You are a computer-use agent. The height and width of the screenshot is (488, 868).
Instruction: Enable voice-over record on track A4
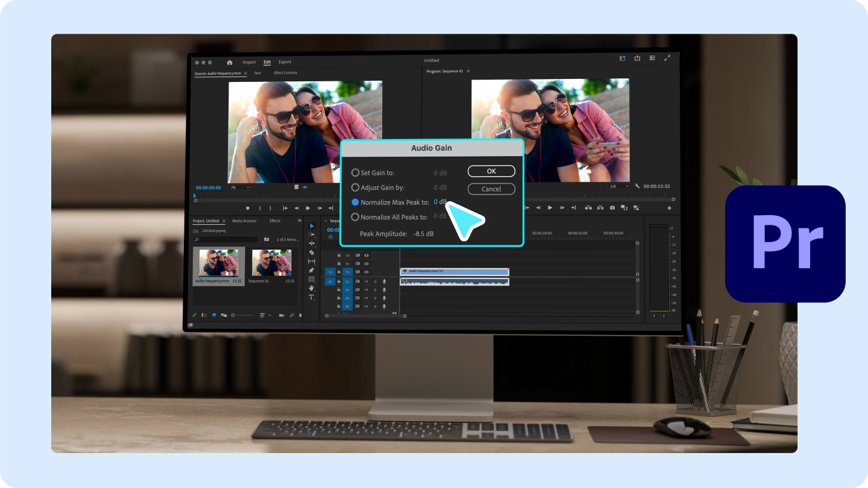pos(384,307)
